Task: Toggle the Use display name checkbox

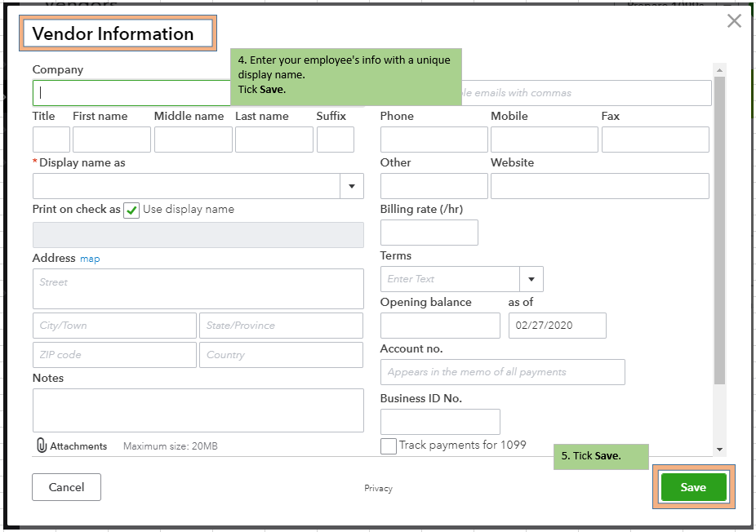Action: [131, 211]
